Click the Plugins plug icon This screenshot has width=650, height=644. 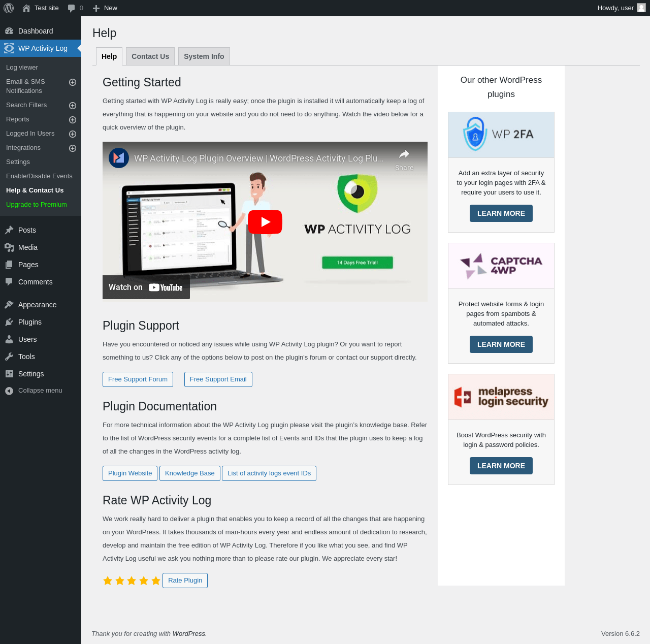(9, 322)
